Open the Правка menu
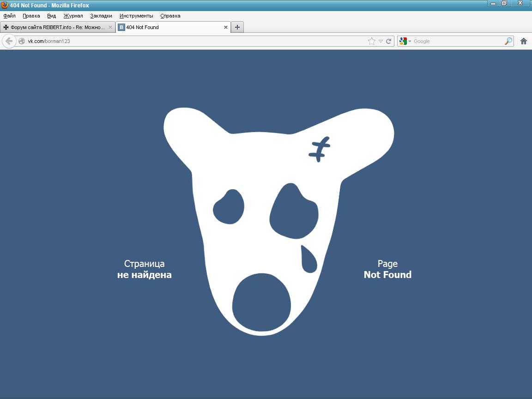 coord(31,16)
